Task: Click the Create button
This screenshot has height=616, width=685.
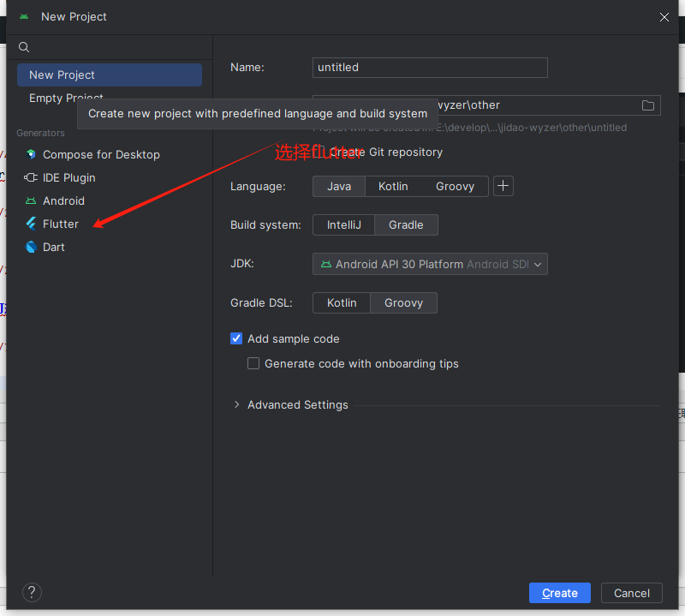Action: click(x=560, y=593)
